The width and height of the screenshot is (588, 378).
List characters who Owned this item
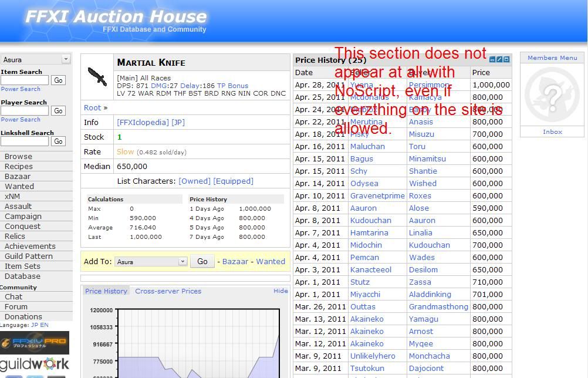[x=194, y=181]
